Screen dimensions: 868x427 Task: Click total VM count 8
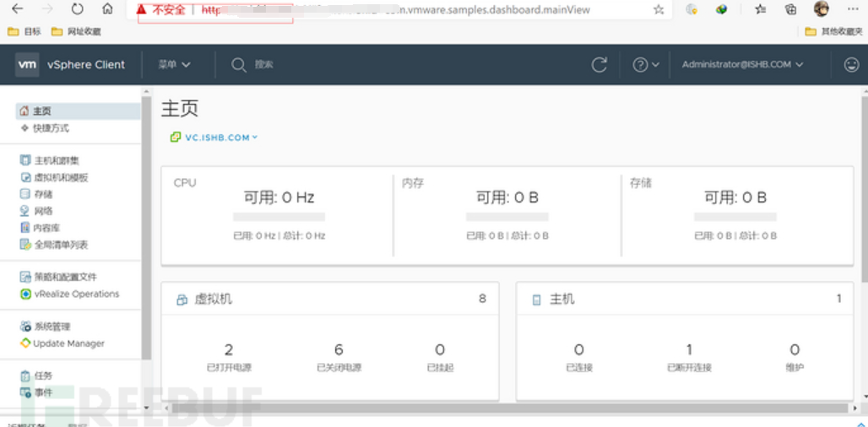click(x=483, y=299)
